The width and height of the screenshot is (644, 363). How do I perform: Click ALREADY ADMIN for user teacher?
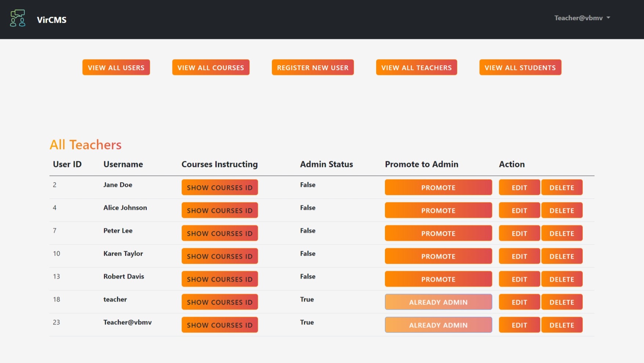tap(438, 302)
